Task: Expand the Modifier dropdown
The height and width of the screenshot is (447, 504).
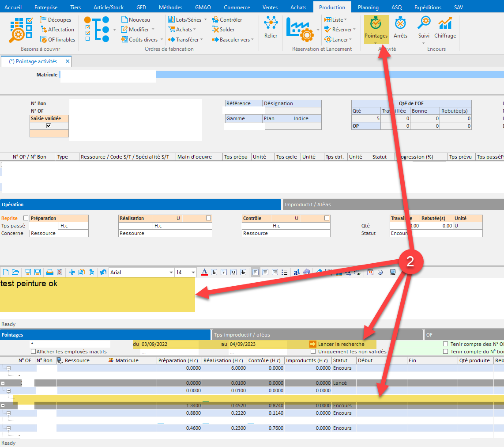Action: [x=153, y=29]
